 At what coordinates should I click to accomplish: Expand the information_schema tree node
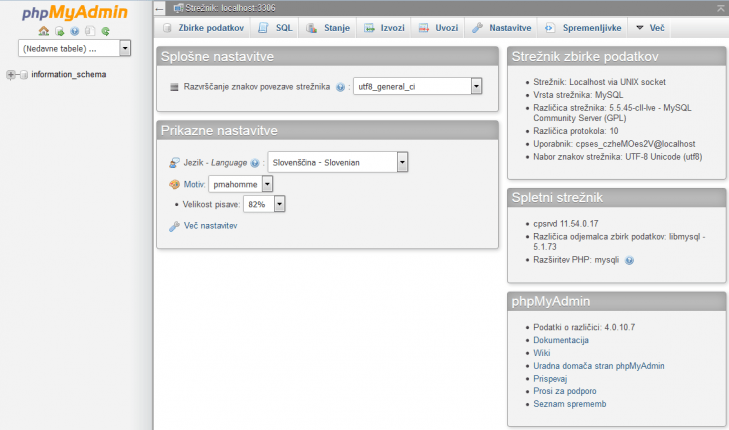tap(11, 74)
